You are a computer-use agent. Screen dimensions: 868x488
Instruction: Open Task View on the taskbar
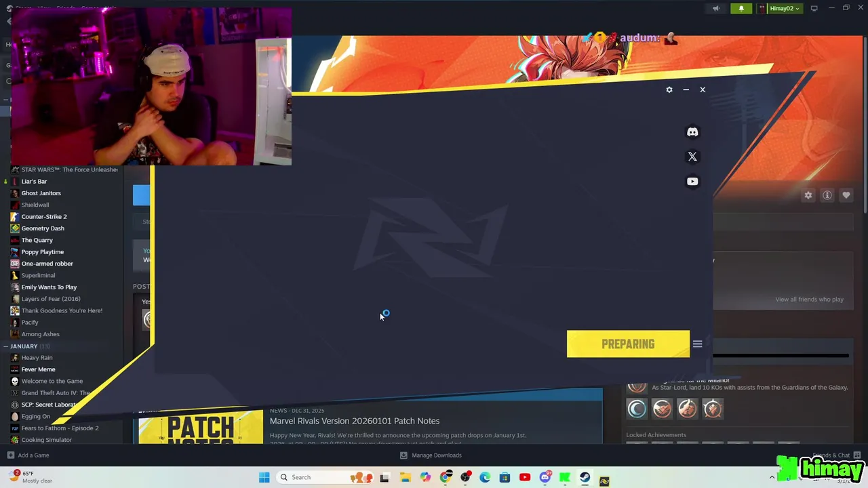(x=384, y=477)
